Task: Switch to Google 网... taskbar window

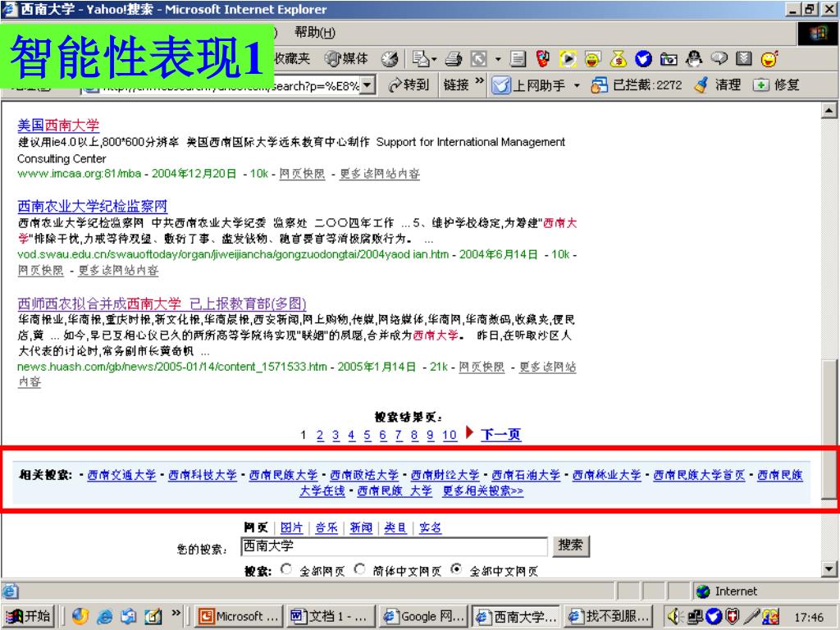Action: pos(424,617)
